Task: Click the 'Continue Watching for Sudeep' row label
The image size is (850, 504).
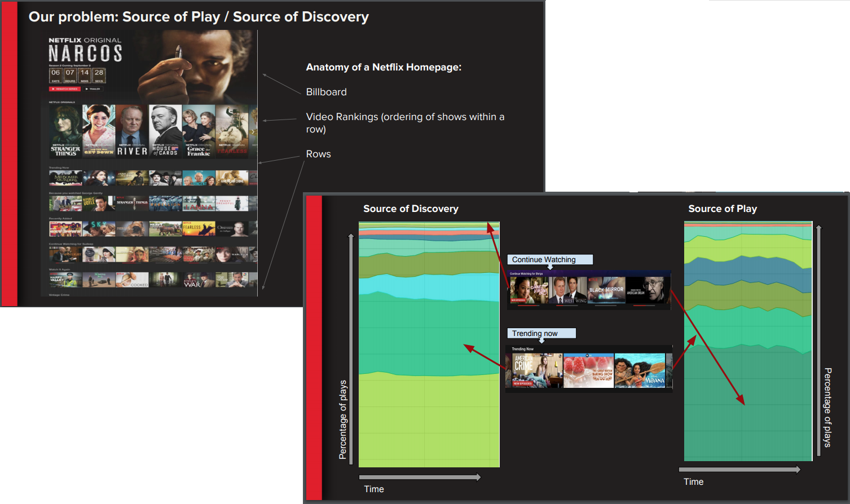Action: pos(71,244)
